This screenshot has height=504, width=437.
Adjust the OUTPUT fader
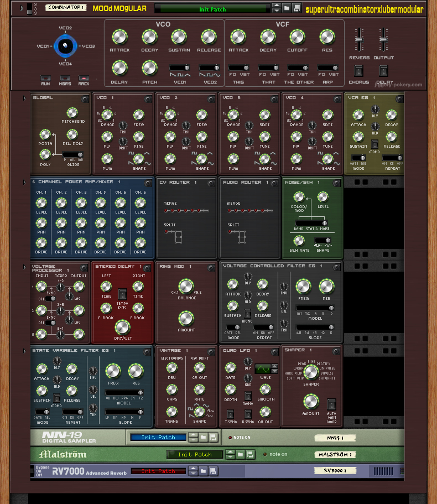click(383, 39)
